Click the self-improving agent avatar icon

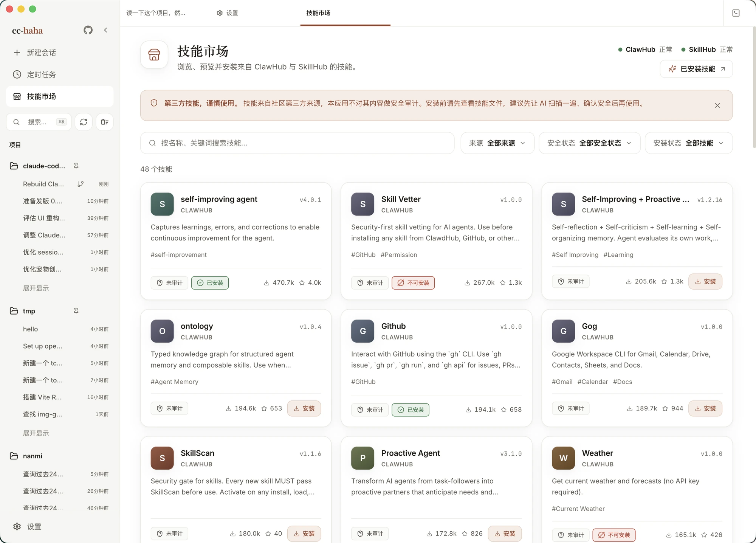(162, 204)
